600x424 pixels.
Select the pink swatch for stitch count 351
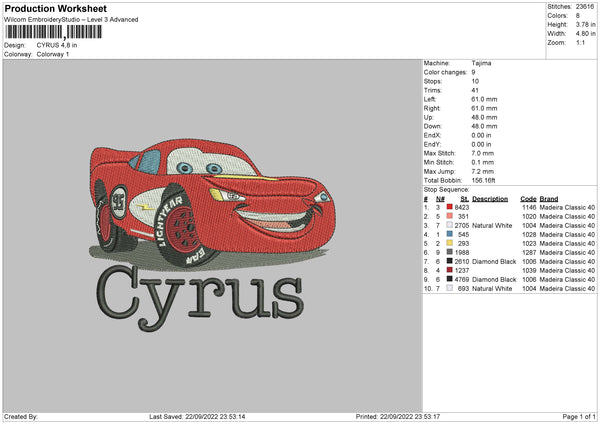(x=450, y=216)
